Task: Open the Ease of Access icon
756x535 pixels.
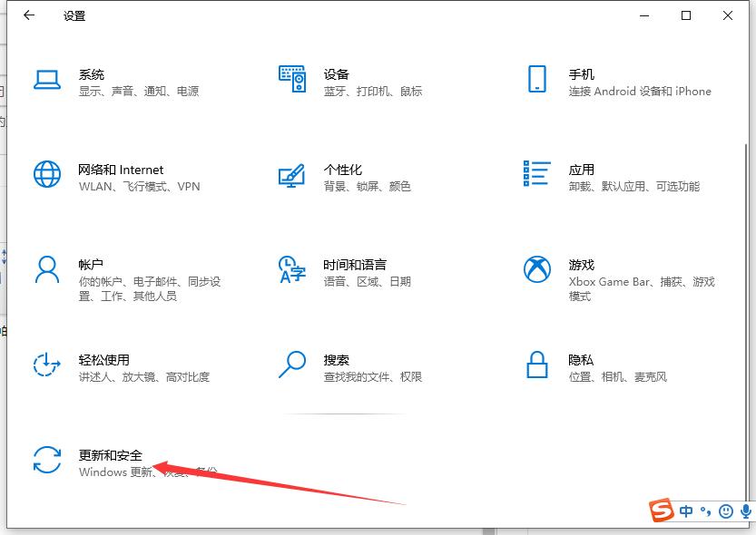Action: click(47, 365)
